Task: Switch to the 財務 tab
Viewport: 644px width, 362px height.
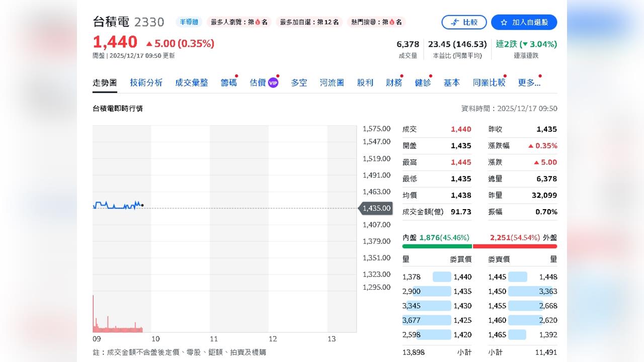Action: point(394,82)
